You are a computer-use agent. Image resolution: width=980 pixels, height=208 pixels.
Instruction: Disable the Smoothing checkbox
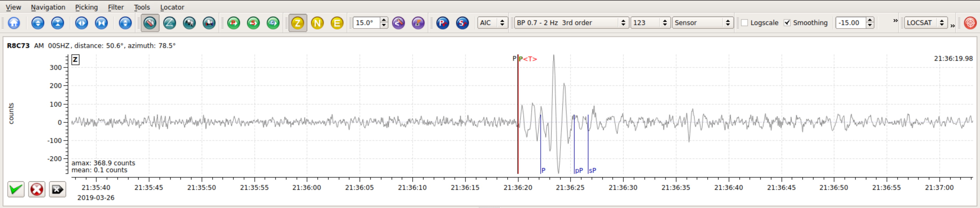tap(787, 23)
